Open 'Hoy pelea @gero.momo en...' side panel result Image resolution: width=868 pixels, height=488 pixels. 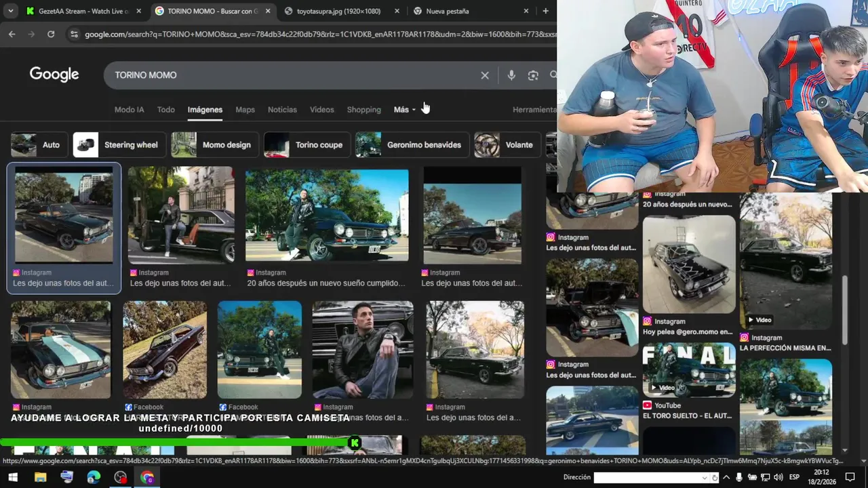(688, 332)
